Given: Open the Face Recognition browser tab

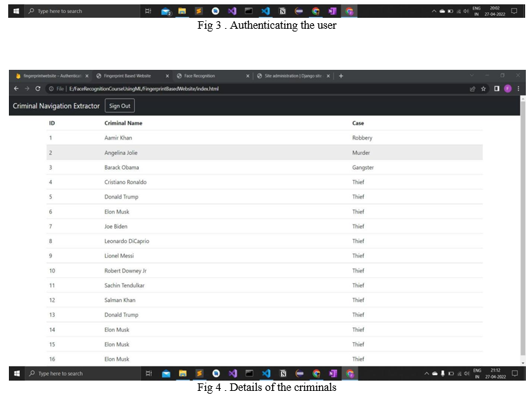Looking at the screenshot, I should coord(200,76).
